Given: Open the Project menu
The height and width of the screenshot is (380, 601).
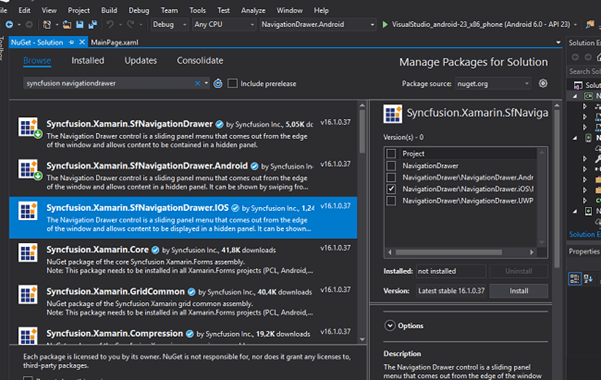Looking at the screenshot, I should 79,10.
